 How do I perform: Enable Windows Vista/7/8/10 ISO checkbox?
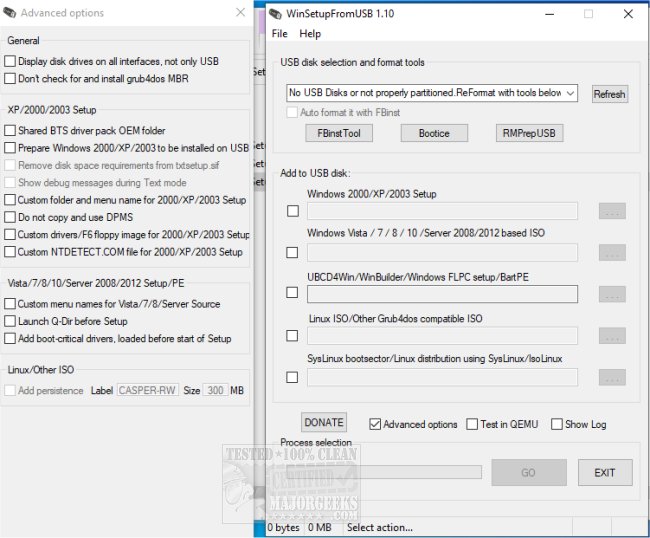[x=292, y=252]
